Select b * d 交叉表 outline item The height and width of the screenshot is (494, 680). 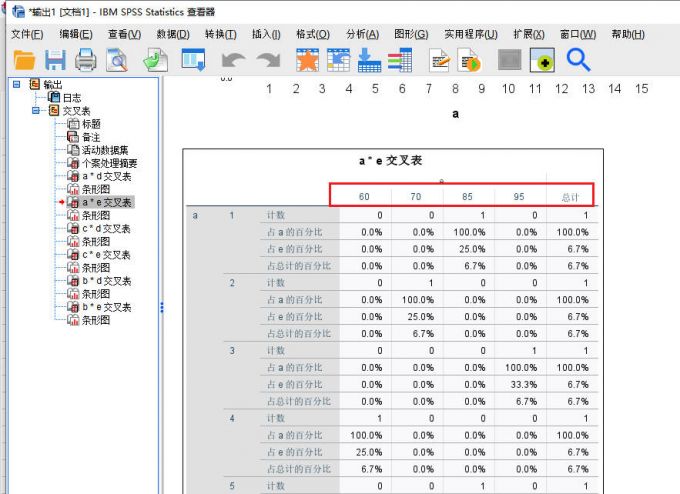pos(107,281)
